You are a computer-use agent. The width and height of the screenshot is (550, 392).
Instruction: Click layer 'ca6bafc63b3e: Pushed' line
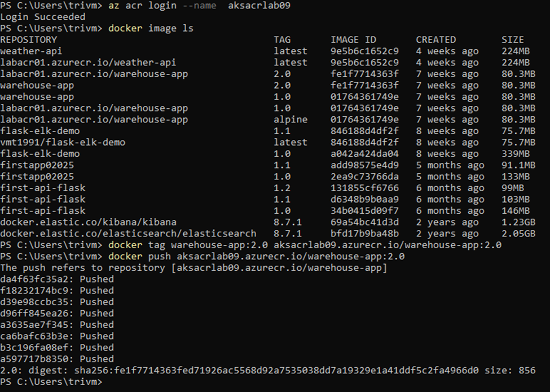pos(57,336)
